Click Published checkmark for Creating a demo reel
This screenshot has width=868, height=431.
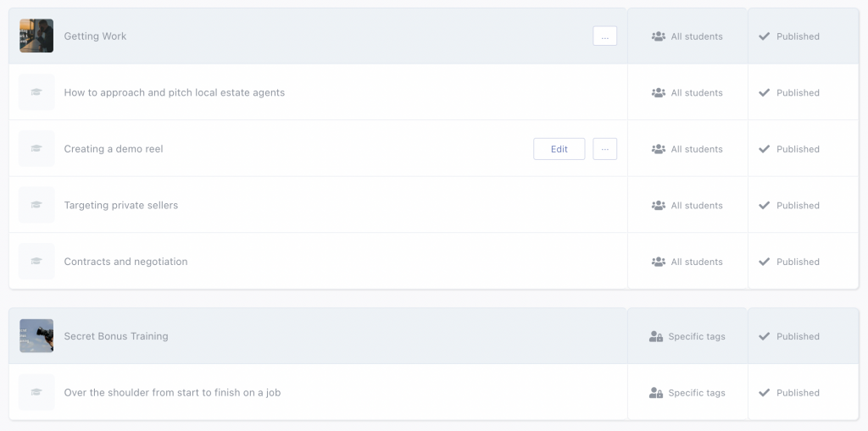point(765,149)
